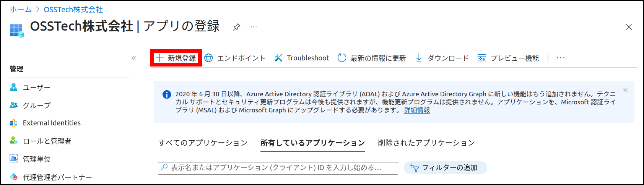Open the 詳細情報 link in the banner
644x185 pixels.
point(417,110)
